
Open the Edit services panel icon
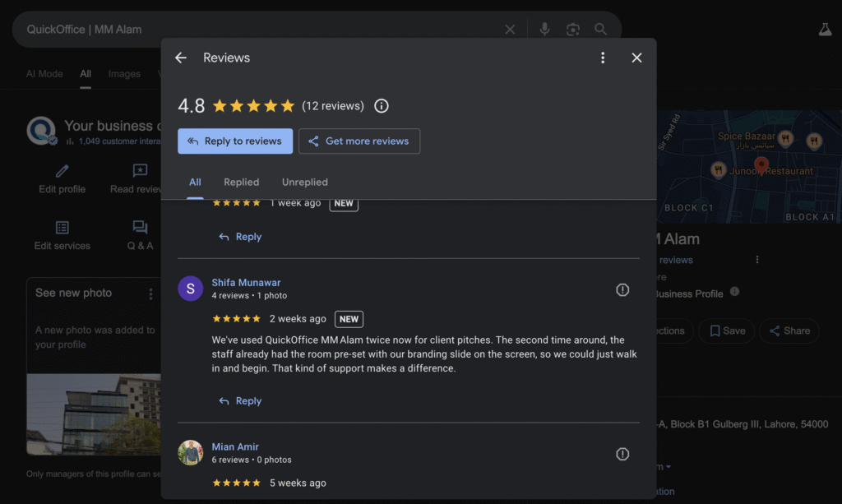click(62, 228)
